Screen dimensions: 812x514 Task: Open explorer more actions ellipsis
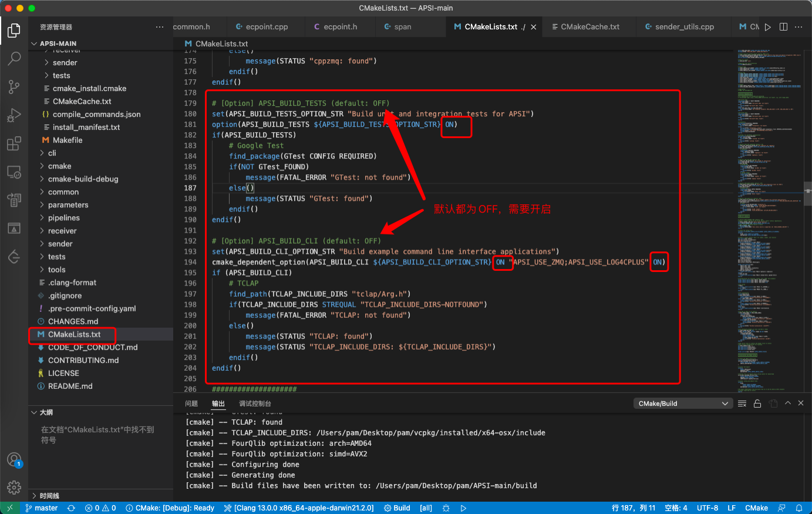[160, 27]
